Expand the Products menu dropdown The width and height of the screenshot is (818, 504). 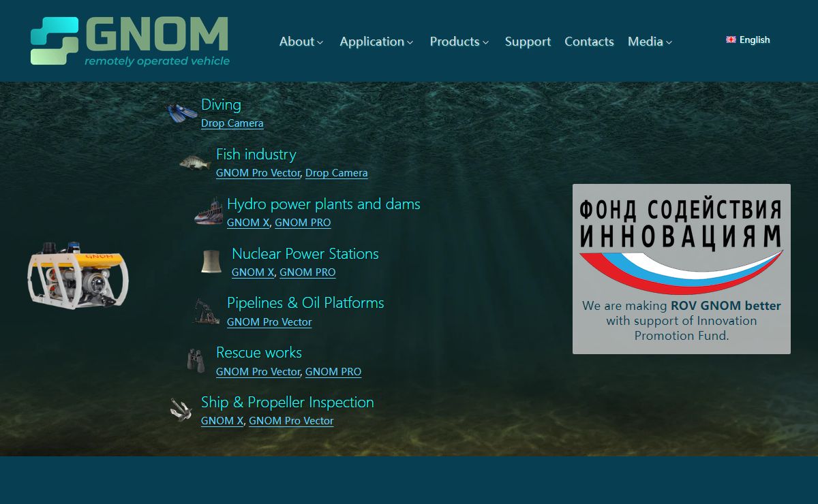click(459, 42)
